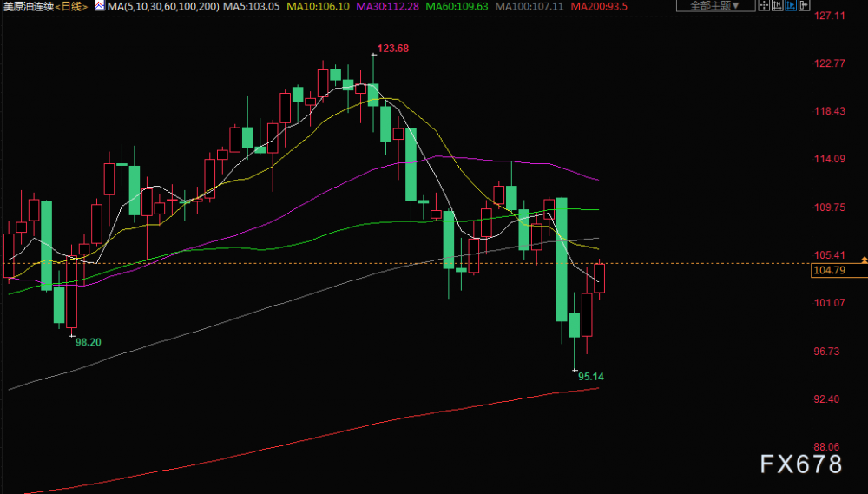
Task: Click the latest red candlestick
Action: [x=600, y=278]
